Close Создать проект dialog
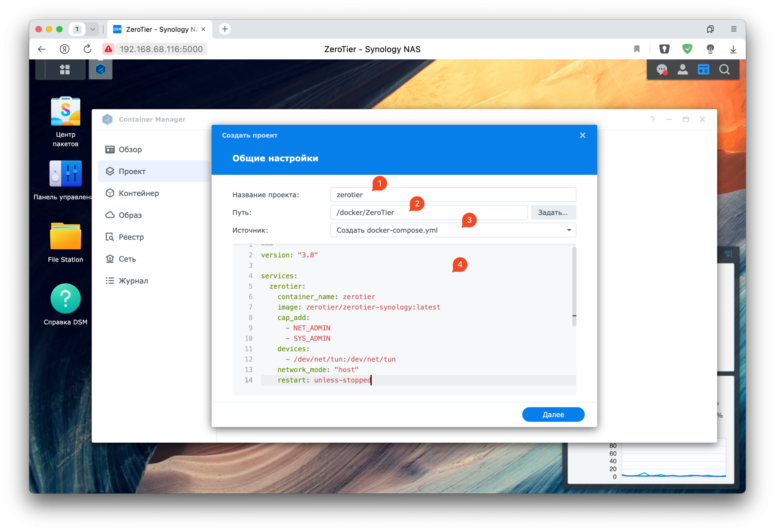Screen dimensions: 775x532 [x=583, y=135]
